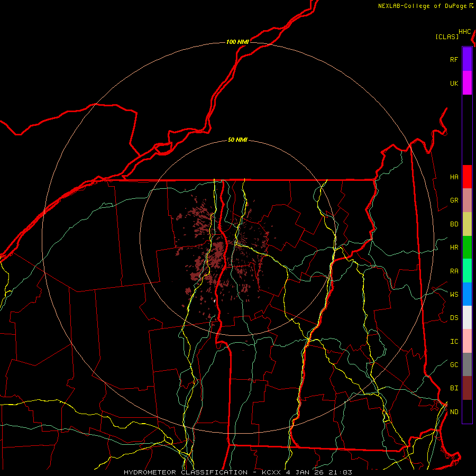This screenshot has height=476, width=476.
Task: Click the BD legend label
Action: [454, 224]
